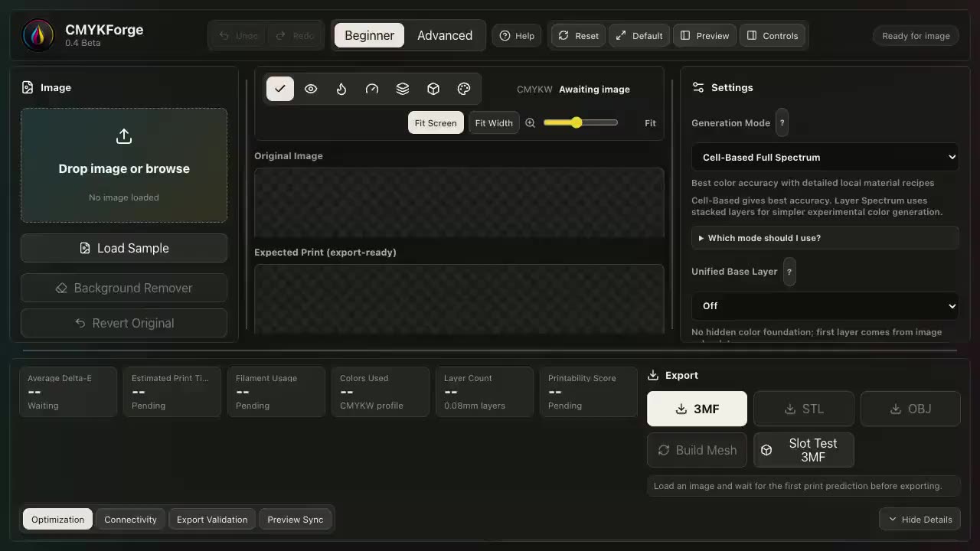Click the Settings sliders icon
This screenshot has height=551, width=980.
[698, 87]
